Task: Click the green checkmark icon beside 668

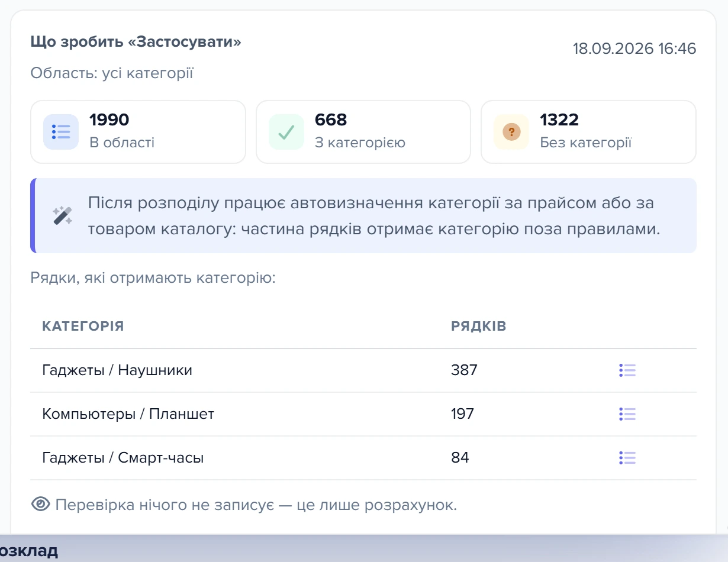Action: [286, 132]
